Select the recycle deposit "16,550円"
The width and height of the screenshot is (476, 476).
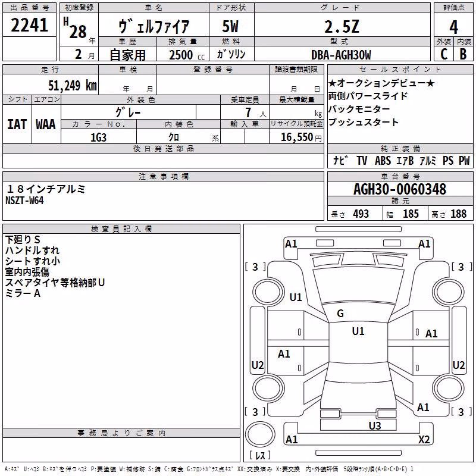click(301, 137)
